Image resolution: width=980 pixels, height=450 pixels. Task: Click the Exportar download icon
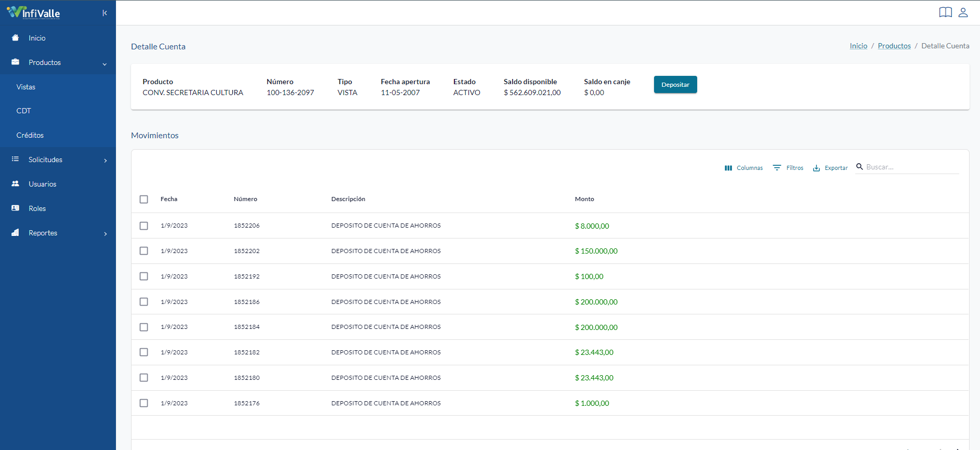coord(816,168)
